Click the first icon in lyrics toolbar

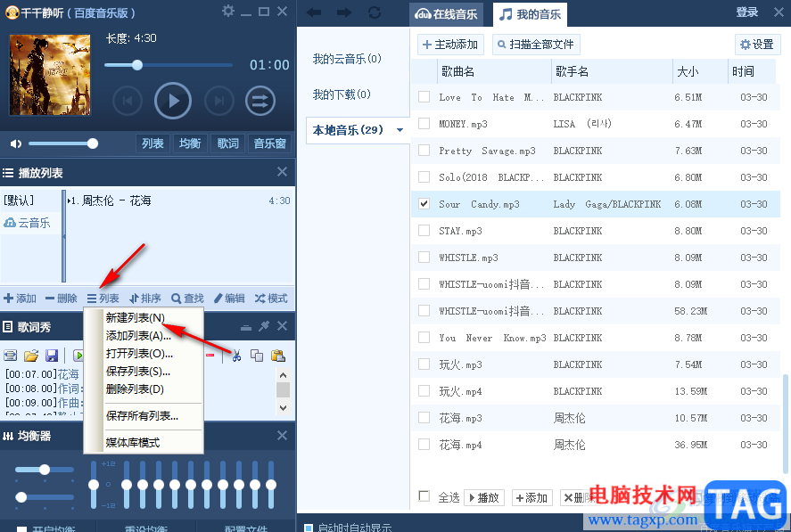[10, 356]
